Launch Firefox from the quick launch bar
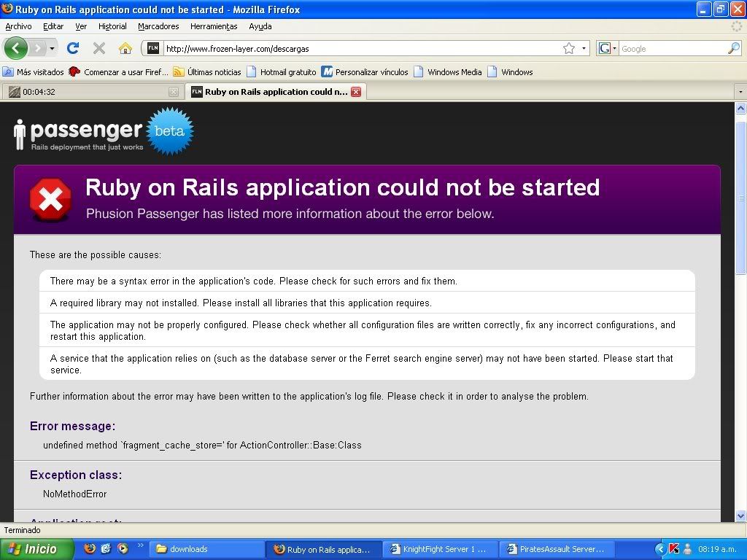This screenshot has width=747, height=560. click(x=90, y=548)
